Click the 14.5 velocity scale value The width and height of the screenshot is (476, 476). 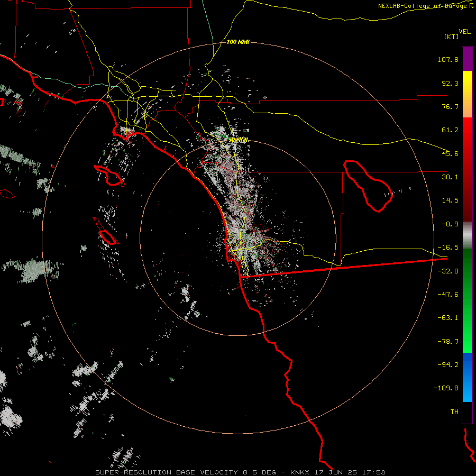click(450, 200)
